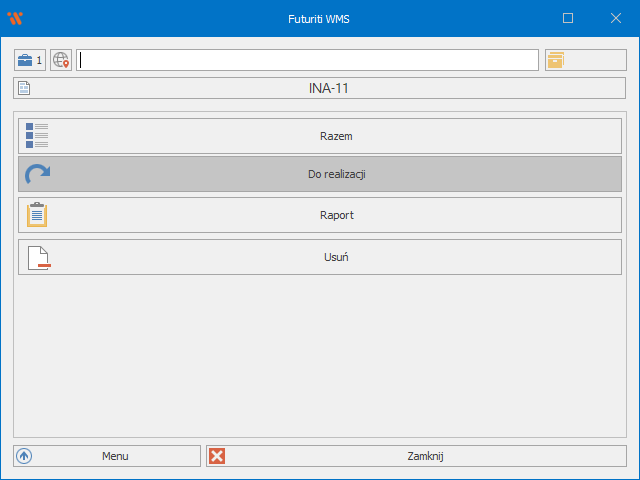This screenshot has height=480, width=640.
Task: Click the briefcase icon with number 1
Action: click(x=30, y=60)
